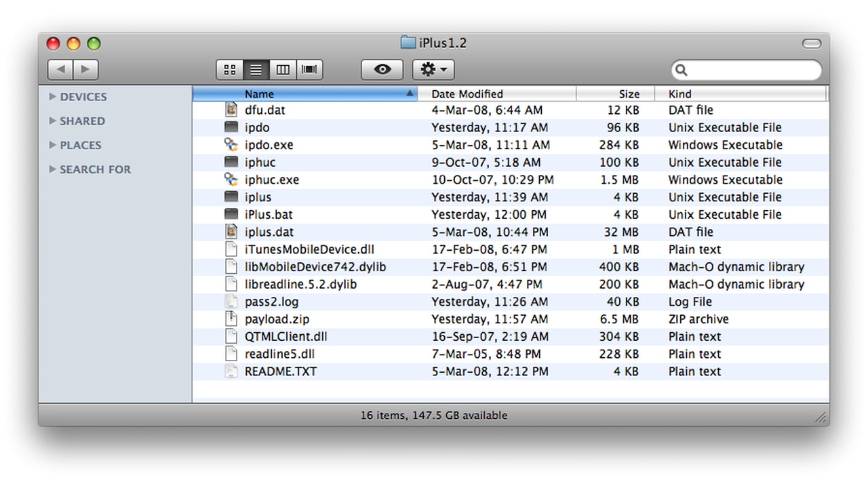Image resolution: width=868 pixels, height=488 pixels.
Task: Click the Quick Look eye button
Action: [382, 69]
